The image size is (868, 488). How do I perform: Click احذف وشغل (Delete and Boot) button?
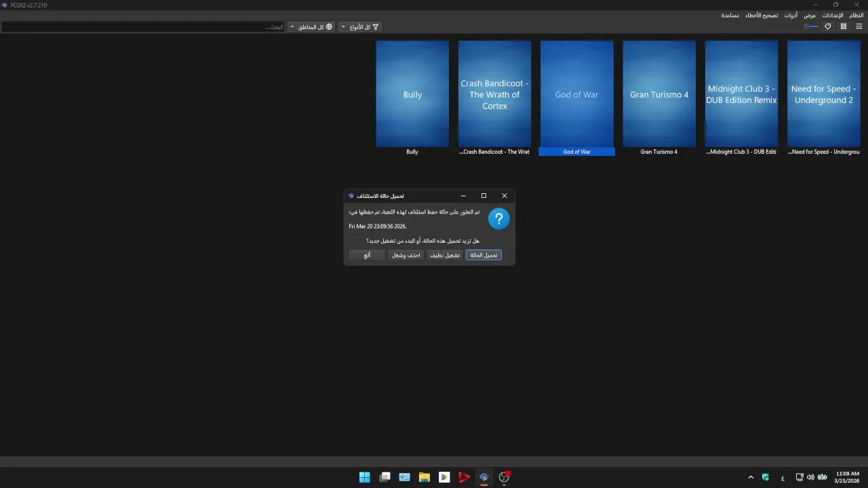coord(406,256)
